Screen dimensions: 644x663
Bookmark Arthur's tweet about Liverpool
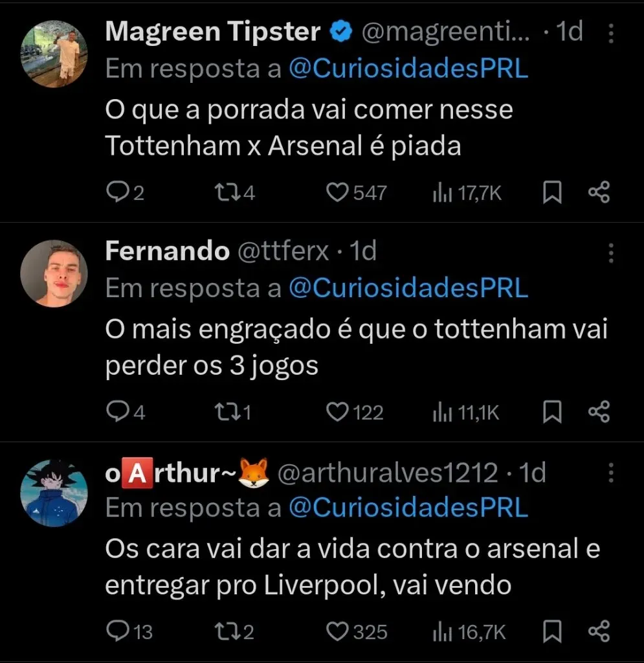pos(552,631)
